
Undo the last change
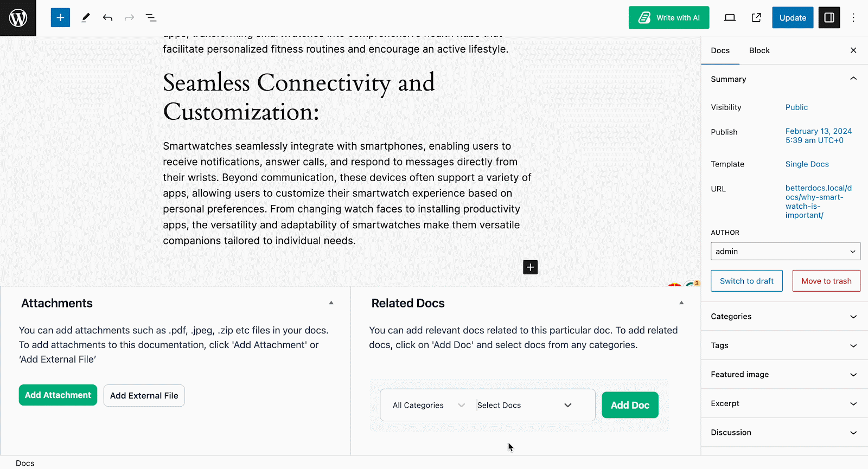(x=107, y=17)
